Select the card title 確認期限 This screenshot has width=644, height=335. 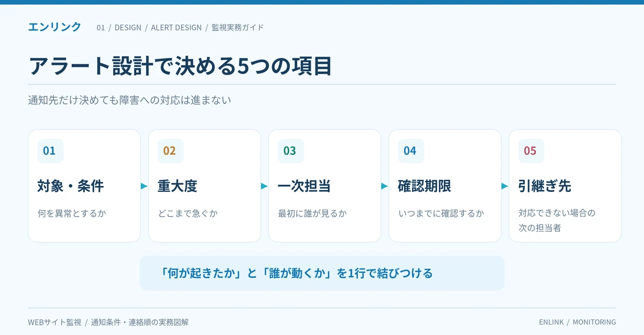(x=425, y=186)
